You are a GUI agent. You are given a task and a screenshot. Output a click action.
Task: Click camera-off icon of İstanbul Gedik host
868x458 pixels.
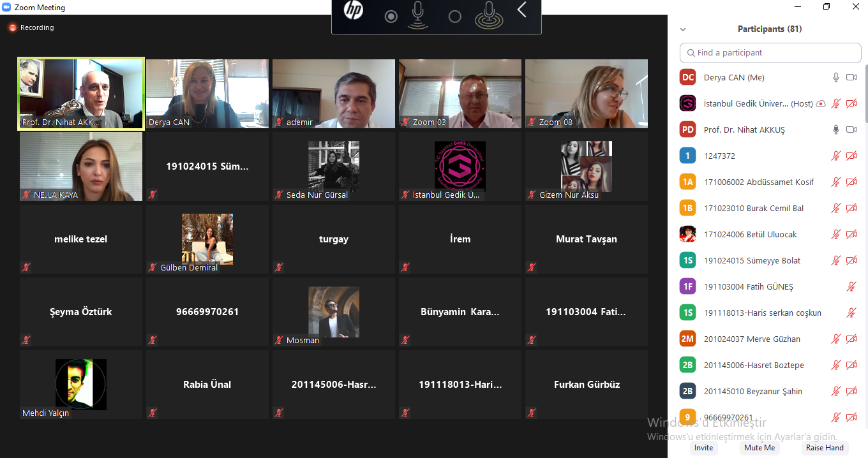coord(851,103)
